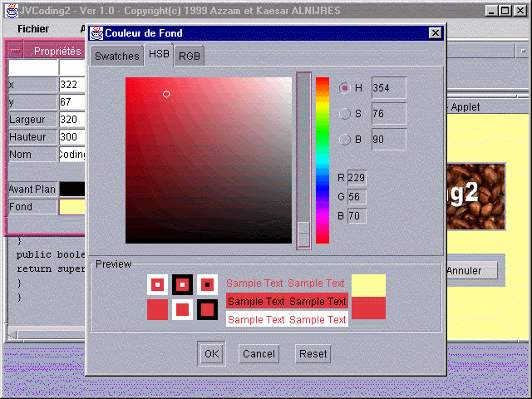Click the Propriétés panel system menu icon
The height and width of the screenshot is (399, 532).
pyautogui.click(x=16, y=52)
